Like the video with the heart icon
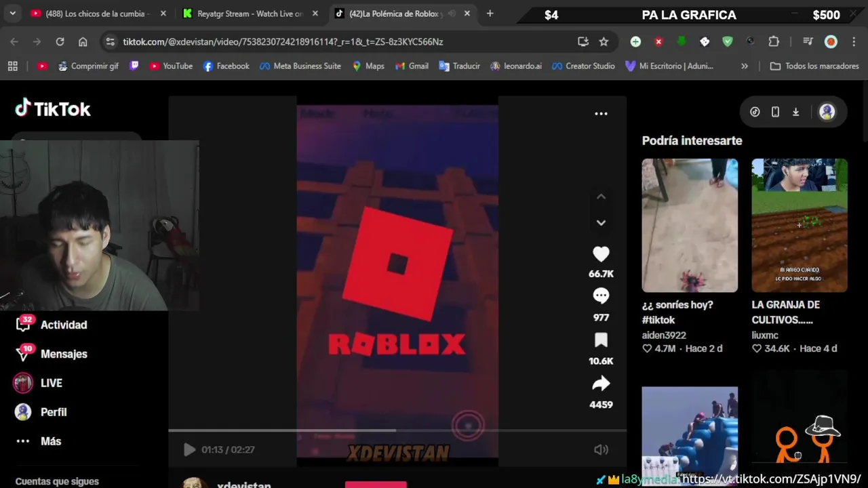 click(601, 254)
